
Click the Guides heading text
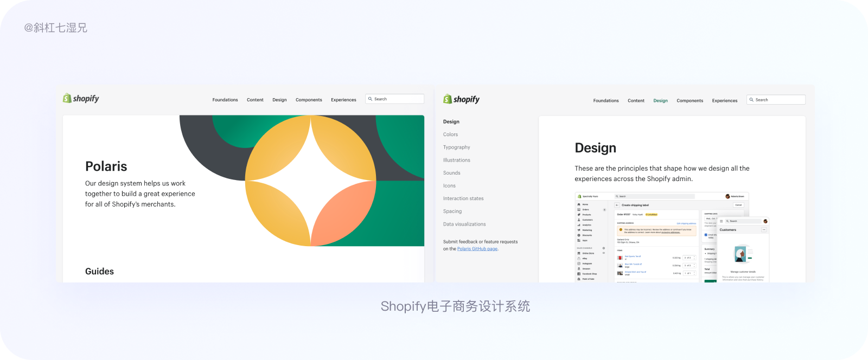[99, 272]
